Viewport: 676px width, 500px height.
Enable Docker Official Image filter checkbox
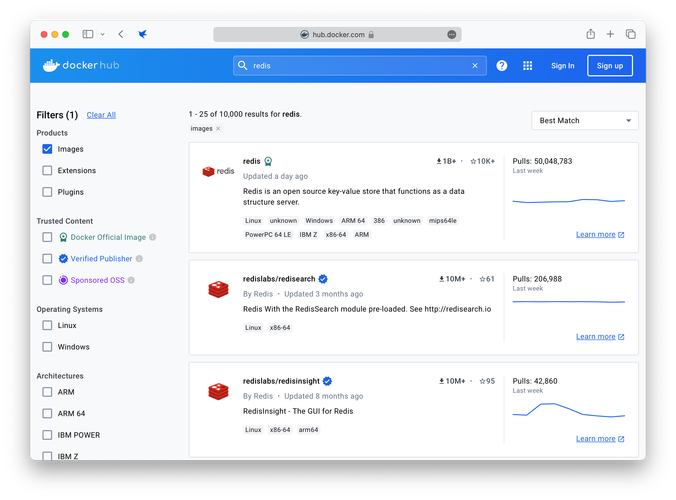[47, 237]
